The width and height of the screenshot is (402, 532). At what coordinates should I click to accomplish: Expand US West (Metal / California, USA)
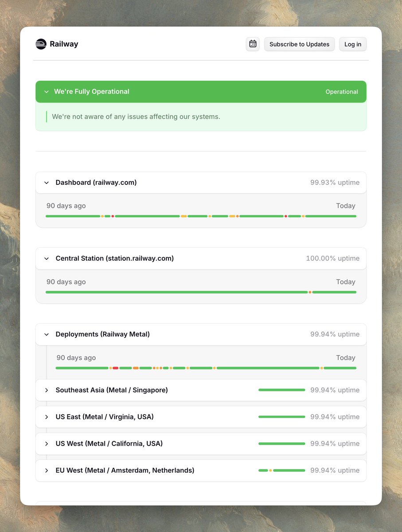(x=47, y=443)
